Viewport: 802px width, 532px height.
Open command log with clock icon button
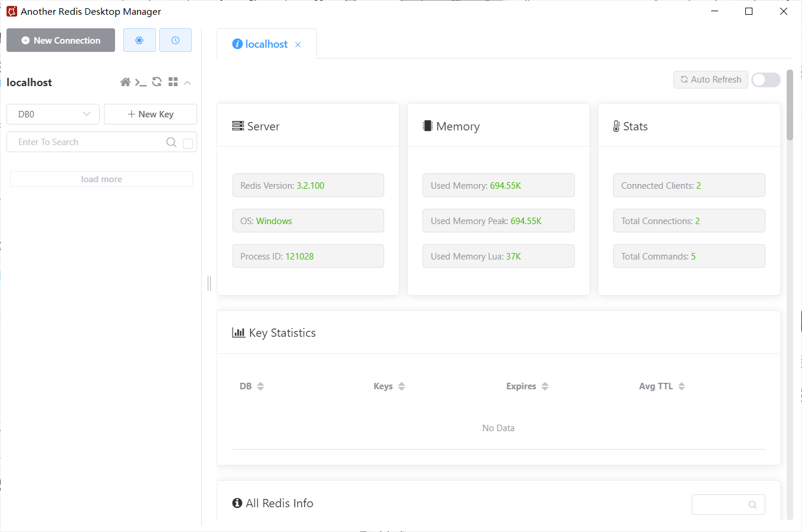(175, 40)
